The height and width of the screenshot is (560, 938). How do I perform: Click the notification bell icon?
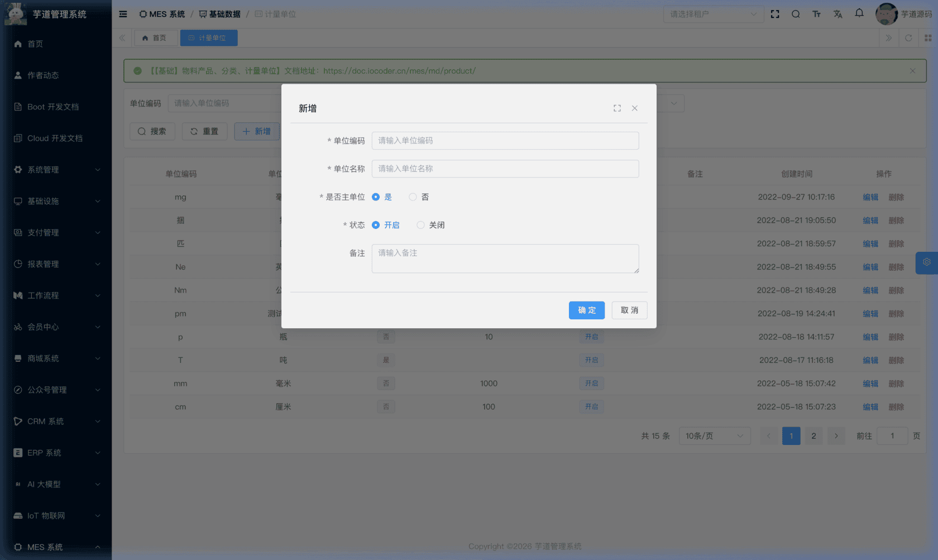859,13
